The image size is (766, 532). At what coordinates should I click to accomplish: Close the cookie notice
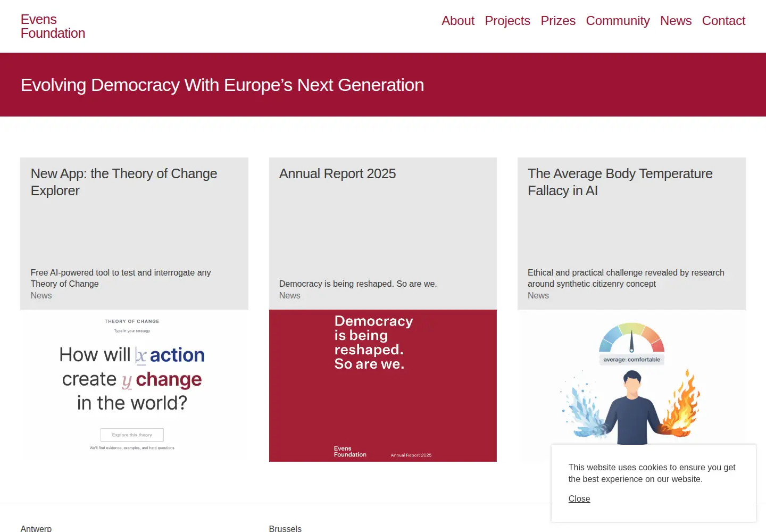(579, 498)
